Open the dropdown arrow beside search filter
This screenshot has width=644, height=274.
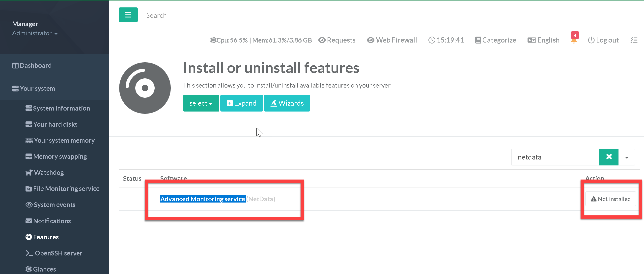pos(627,158)
